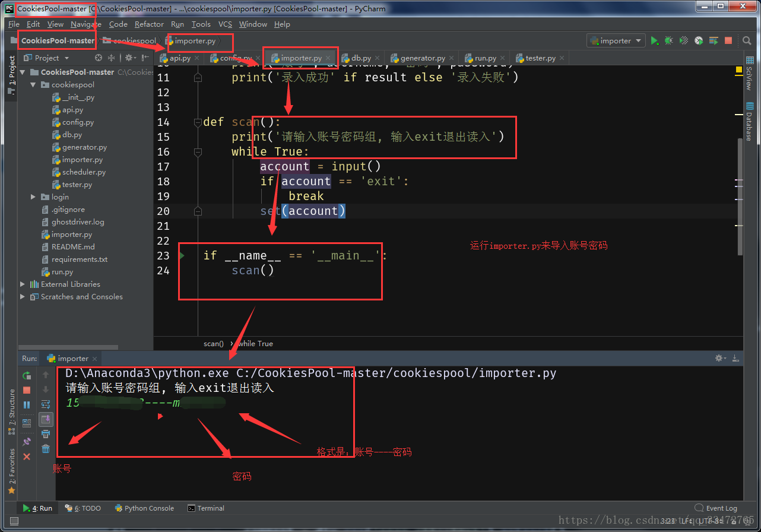
Task: Open the Terminal tool window
Action: [x=206, y=508]
